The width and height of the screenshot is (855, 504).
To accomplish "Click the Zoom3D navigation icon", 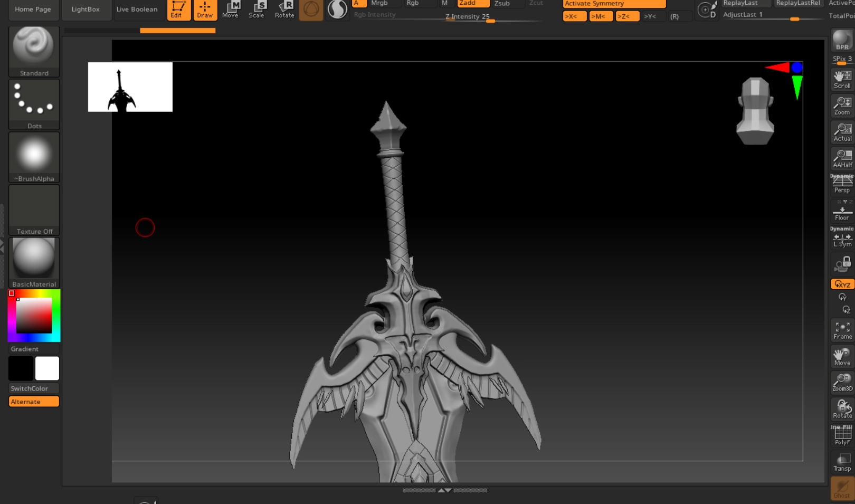I will click(842, 383).
